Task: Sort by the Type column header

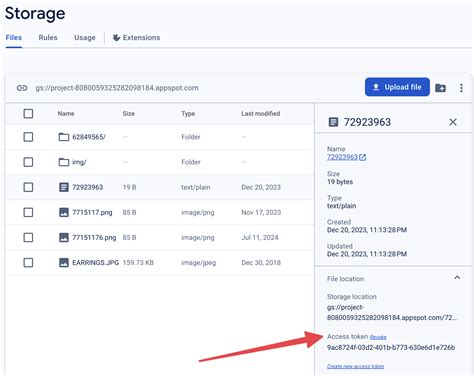Action: (188, 113)
